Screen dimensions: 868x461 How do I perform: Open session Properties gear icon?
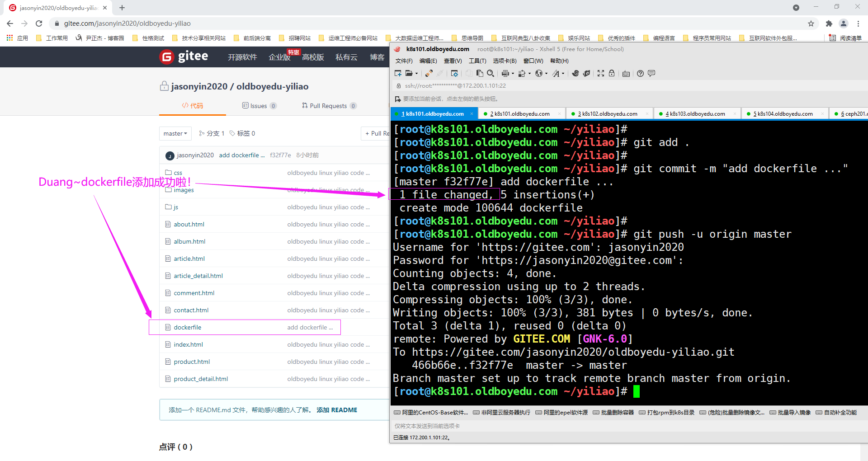tap(454, 73)
